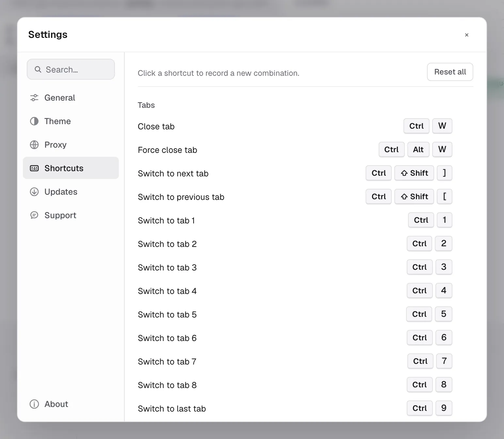Edit the Switch to tab 4 shortcut

(x=430, y=291)
